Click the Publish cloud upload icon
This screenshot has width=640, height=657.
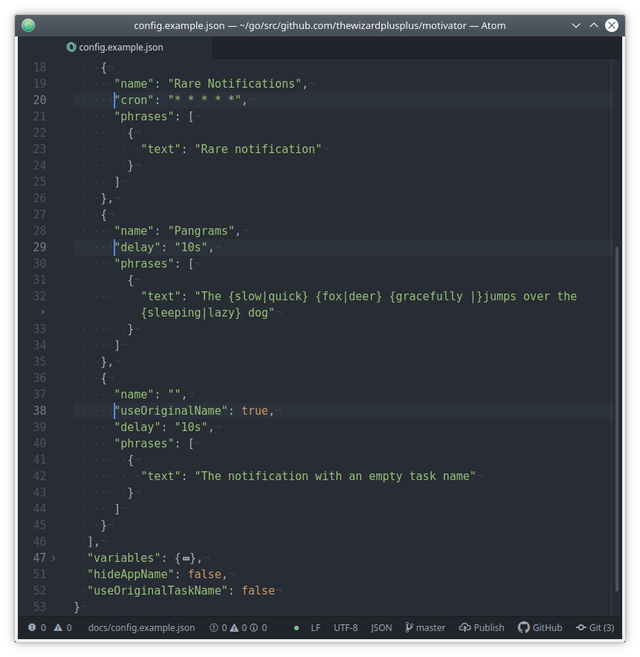point(465,627)
